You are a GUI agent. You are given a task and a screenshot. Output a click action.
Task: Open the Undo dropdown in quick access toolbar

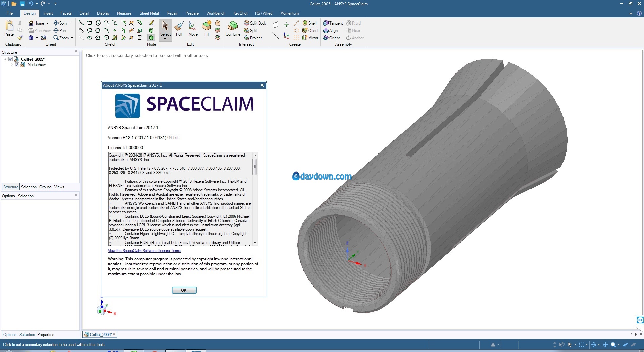[x=36, y=4]
